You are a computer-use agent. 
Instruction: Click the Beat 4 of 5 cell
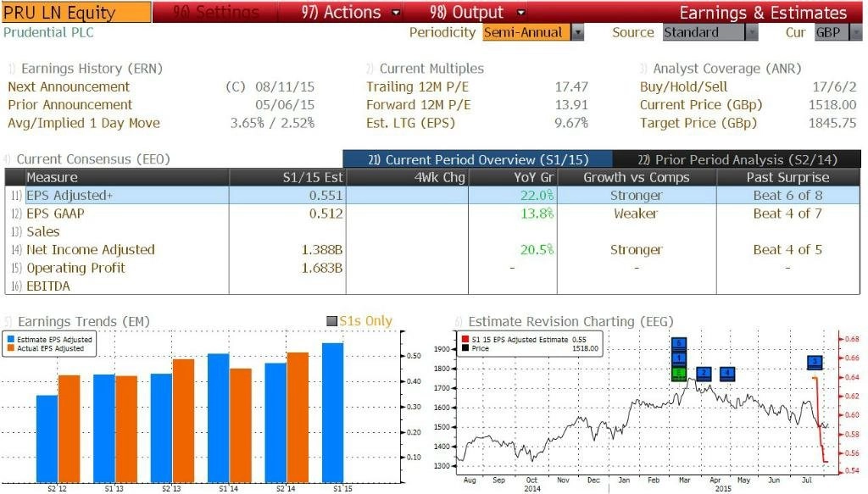[x=787, y=249]
